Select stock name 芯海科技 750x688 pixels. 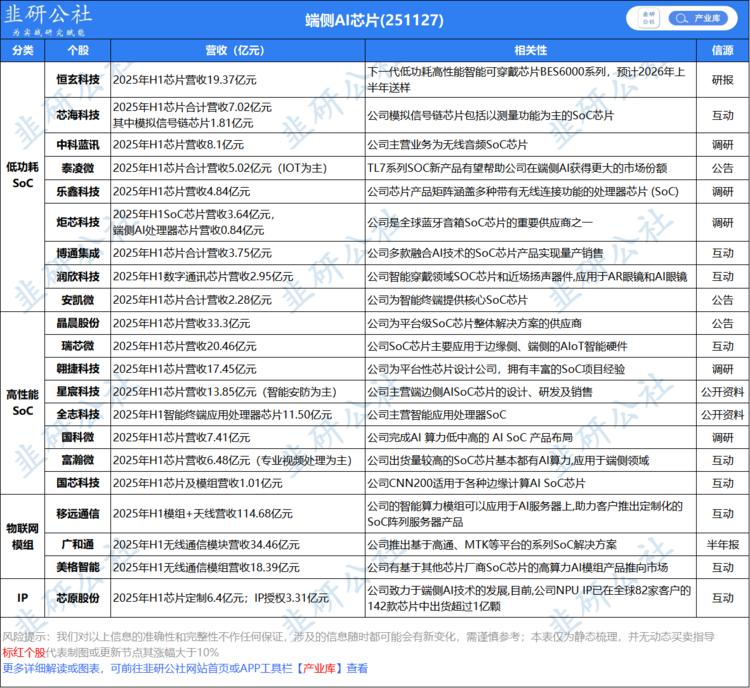point(78,115)
